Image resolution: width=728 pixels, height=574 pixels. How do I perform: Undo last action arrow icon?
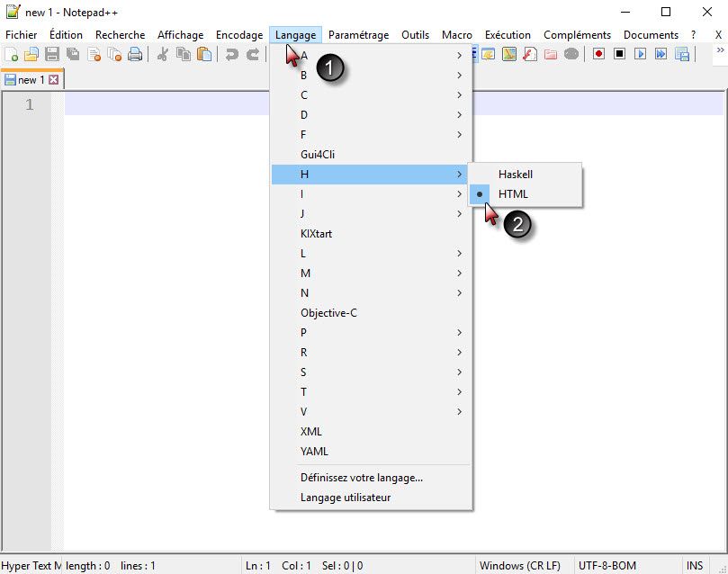[x=231, y=54]
